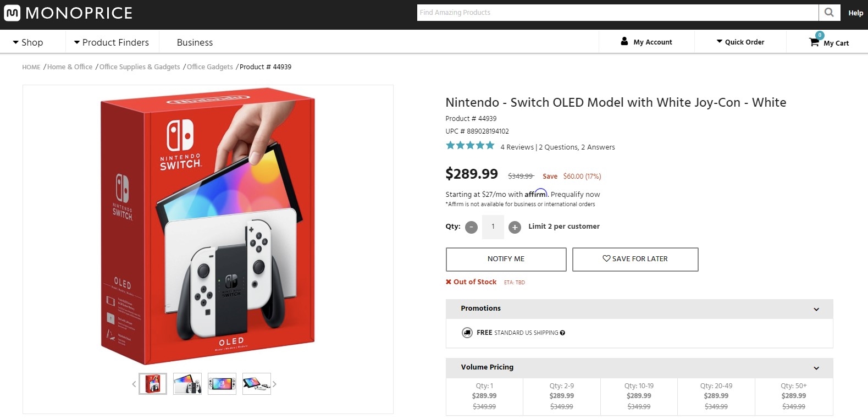Image resolution: width=868 pixels, height=419 pixels.
Task: Open the shopping cart icon
Action: 814,42
